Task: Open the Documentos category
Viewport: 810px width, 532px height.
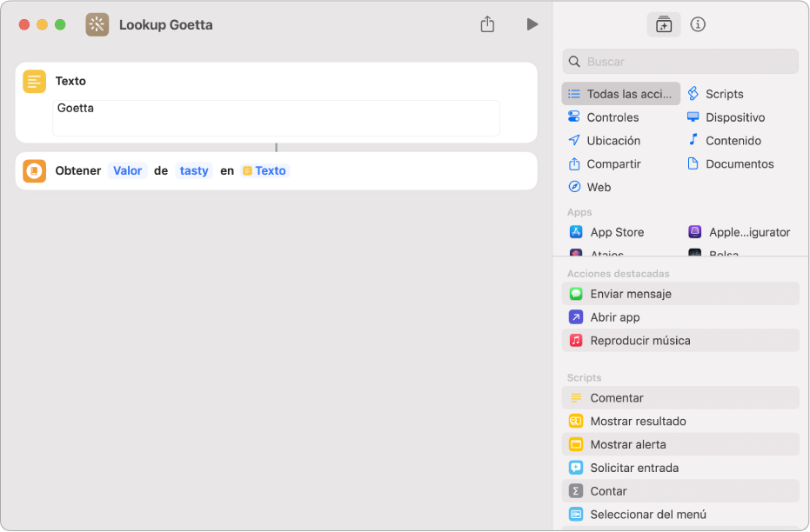Action: (739, 163)
